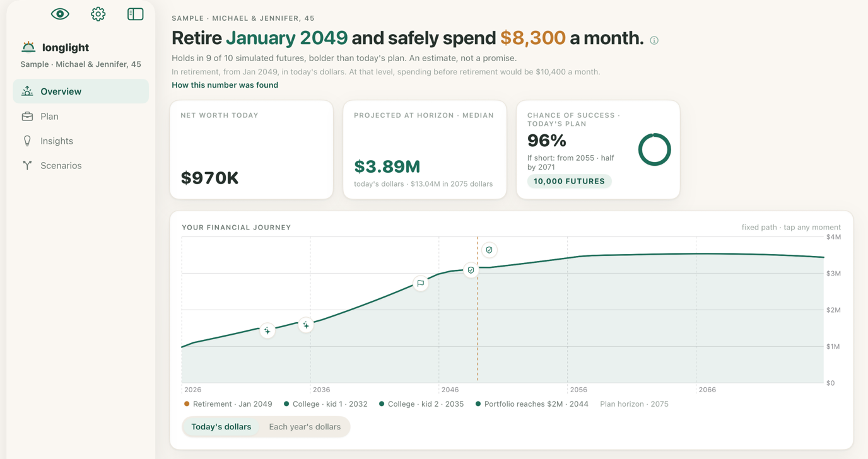Click 'Portfolio reaches $2M · 2044' legend
Viewport: 868px width, 459px height.
coord(532,404)
